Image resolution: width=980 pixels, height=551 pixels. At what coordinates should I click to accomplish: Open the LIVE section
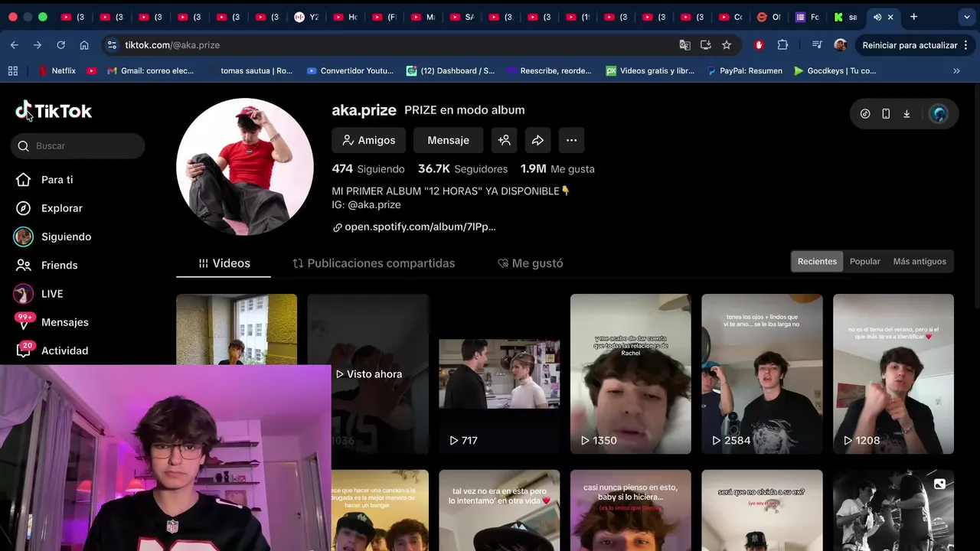click(39, 294)
